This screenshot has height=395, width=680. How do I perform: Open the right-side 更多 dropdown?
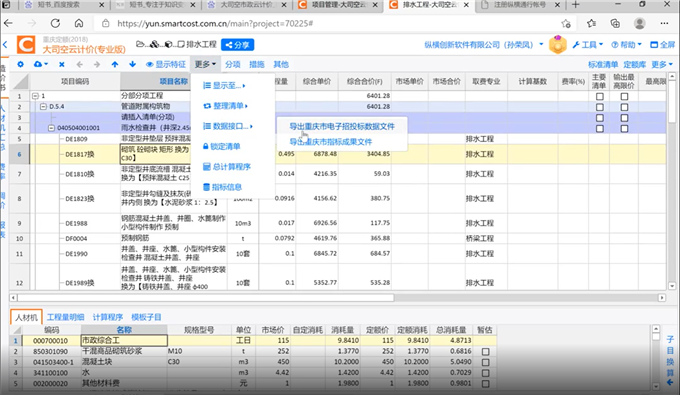pyautogui.click(x=662, y=65)
